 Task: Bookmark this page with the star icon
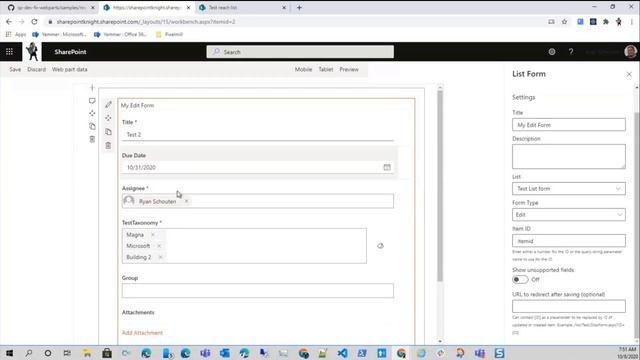click(x=564, y=22)
